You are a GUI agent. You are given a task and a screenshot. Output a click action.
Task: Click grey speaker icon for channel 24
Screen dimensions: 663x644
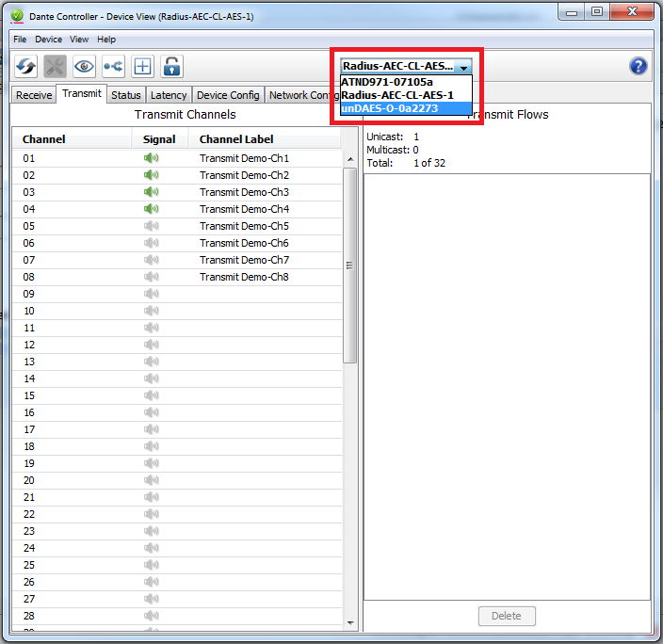151,548
